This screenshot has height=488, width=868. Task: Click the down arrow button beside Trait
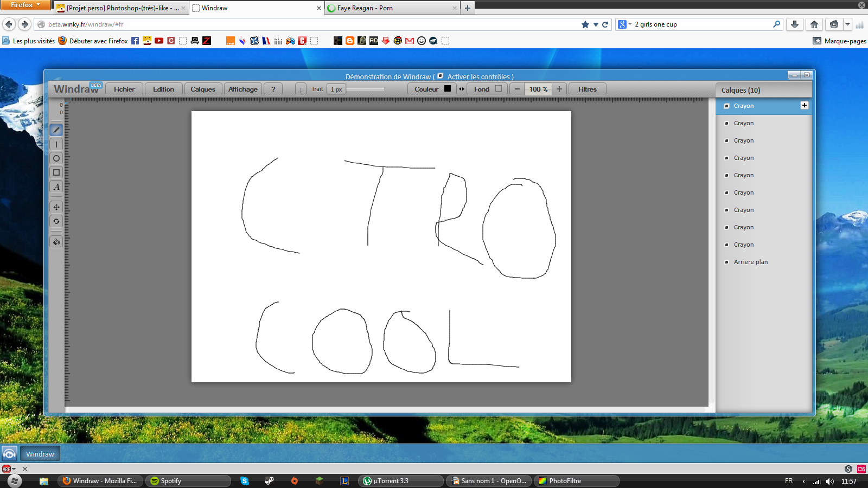tap(301, 89)
